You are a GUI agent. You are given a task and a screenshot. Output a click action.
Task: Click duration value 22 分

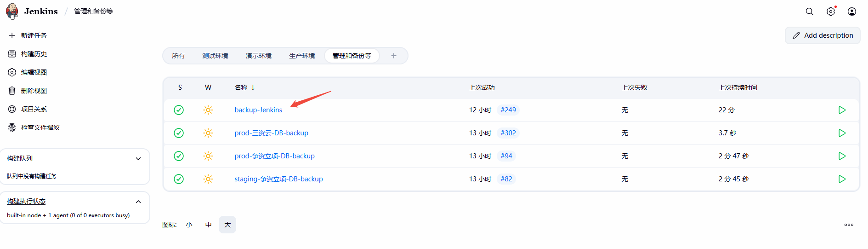pyautogui.click(x=726, y=110)
